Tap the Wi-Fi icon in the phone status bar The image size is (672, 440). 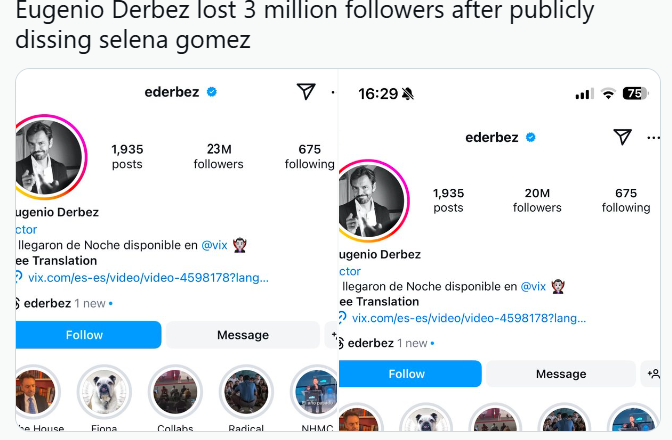coord(608,94)
